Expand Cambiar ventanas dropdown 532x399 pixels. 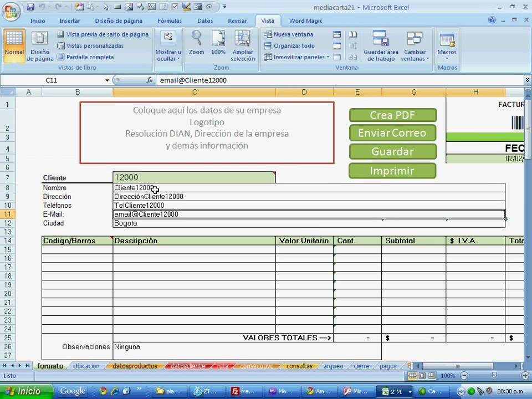[415, 46]
